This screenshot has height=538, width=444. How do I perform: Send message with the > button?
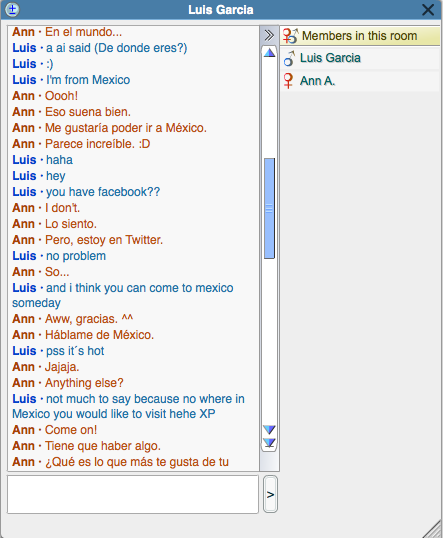pyautogui.click(x=270, y=494)
